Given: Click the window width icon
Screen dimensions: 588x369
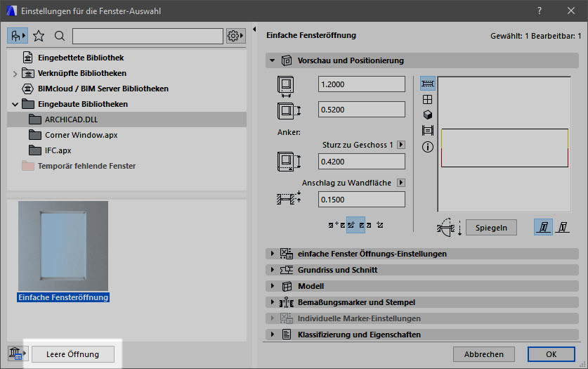Looking at the screenshot, I should (x=286, y=86).
